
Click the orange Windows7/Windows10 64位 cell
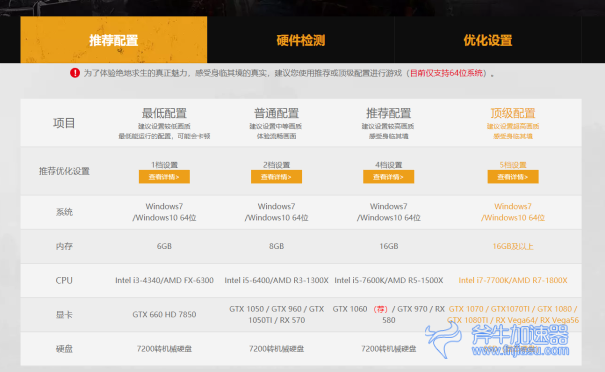coord(513,212)
